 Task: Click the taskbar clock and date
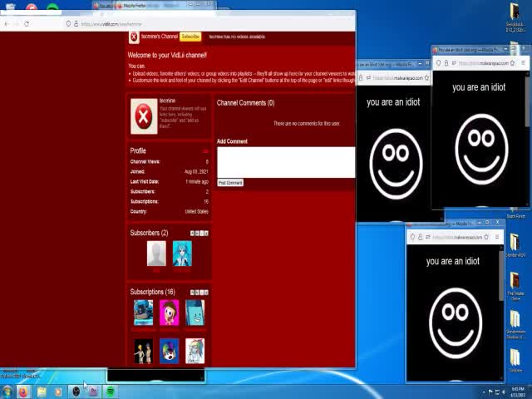pyautogui.click(x=518, y=392)
